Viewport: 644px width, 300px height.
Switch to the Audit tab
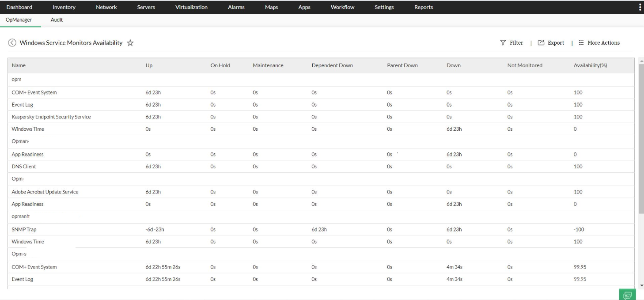pos(57,19)
